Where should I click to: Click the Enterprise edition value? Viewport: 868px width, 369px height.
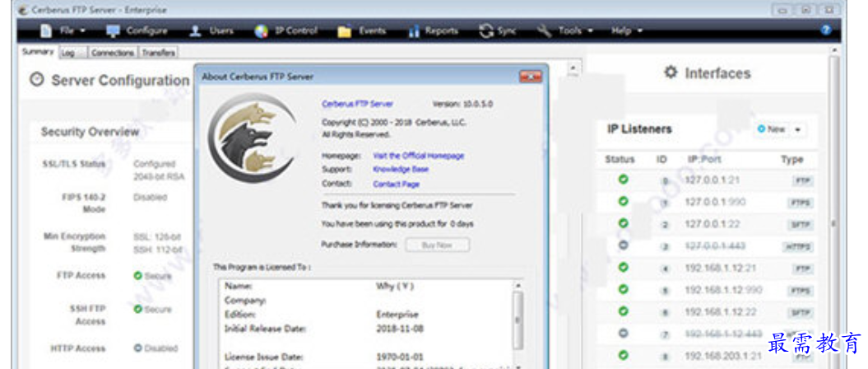pyautogui.click(x=397, y=314)
